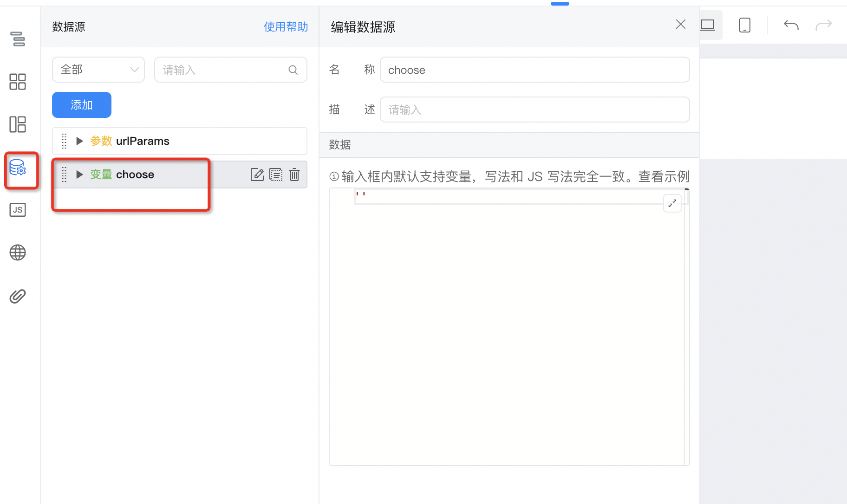Expand the urlParams data source row
The width and height of the screenshot is (847, 504).
[79, 141]
